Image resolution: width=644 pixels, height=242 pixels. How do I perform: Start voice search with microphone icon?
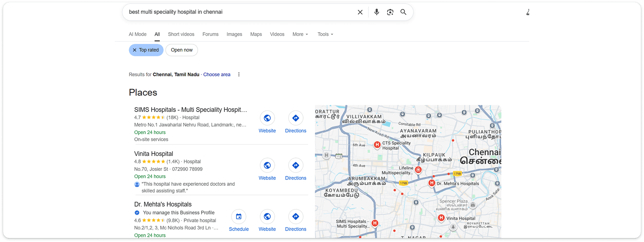pos(377,12)
